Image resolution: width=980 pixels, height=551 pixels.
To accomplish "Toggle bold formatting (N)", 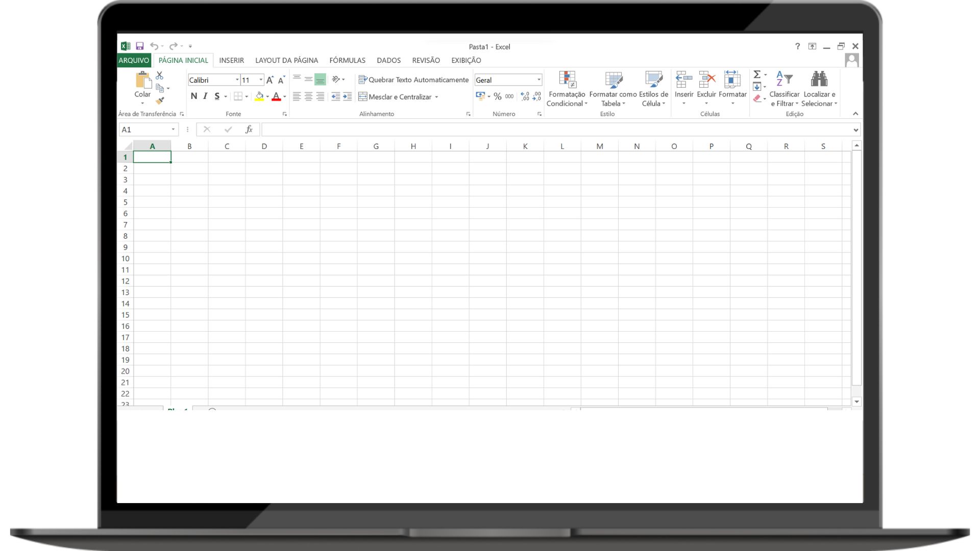I will pyautogui.click(x=194, y=96).
